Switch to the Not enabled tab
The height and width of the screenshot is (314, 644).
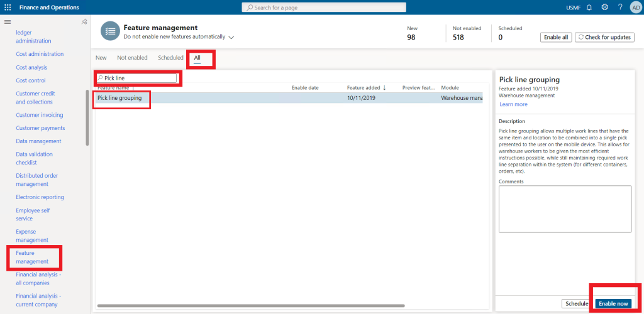(132, 58)
